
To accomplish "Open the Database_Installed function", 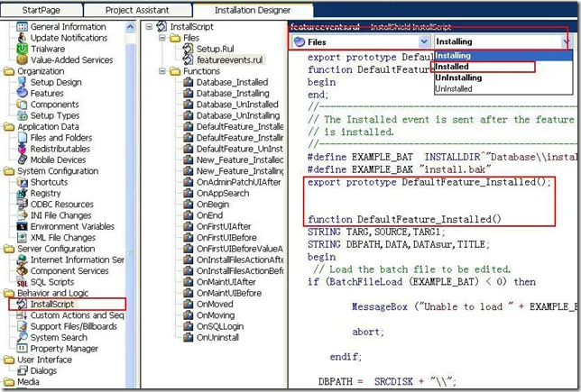I will [233, 81].
